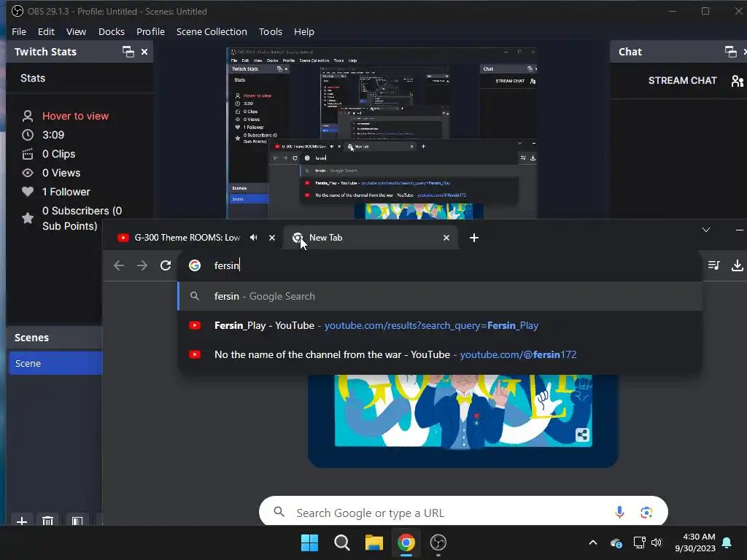Choose the youtube.com/@fersin172 suggestion
Image resolution: width=747 pixels, height=560 pixels.
click(440, 355)
